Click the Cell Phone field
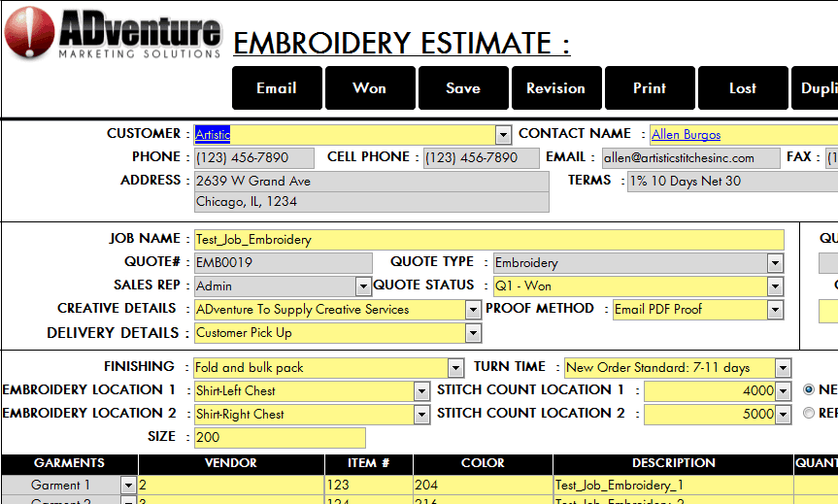Viewport: 838px width, 504px height. pyautogui.click(x=481, y=157)
